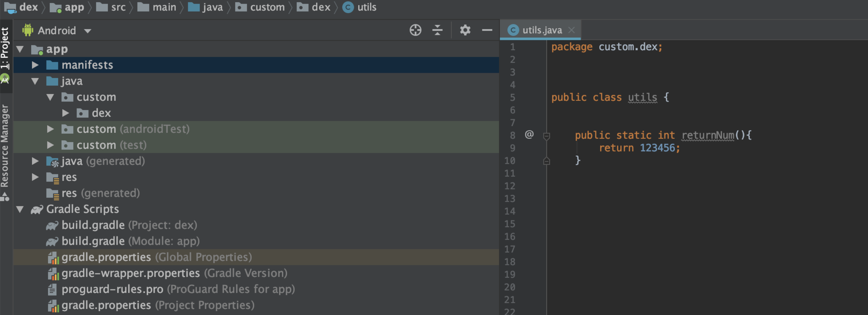Image resolution: width=868 pixels, height=315 pixels.
Task: Click the Collapse All icon in Project toolbar
Action: (437, 30)
